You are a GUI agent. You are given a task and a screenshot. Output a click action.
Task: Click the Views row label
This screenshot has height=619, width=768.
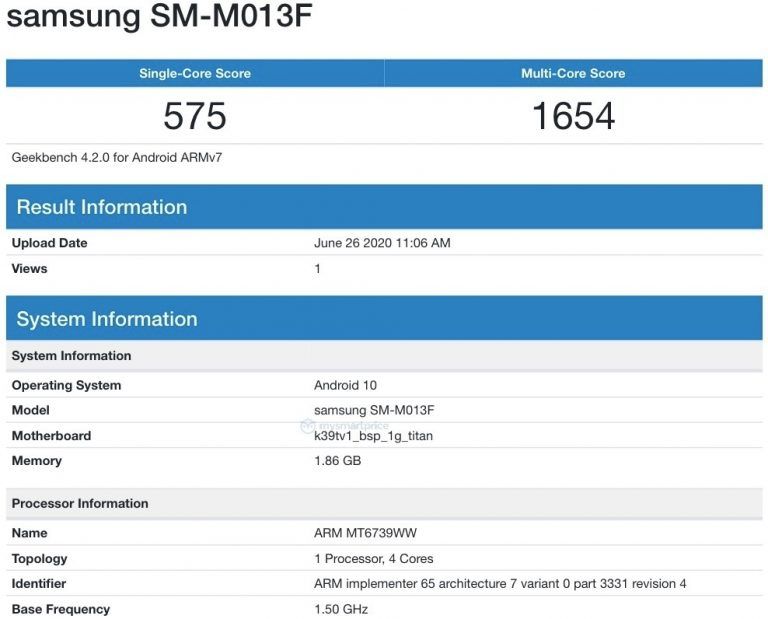[x=29, y=268]
